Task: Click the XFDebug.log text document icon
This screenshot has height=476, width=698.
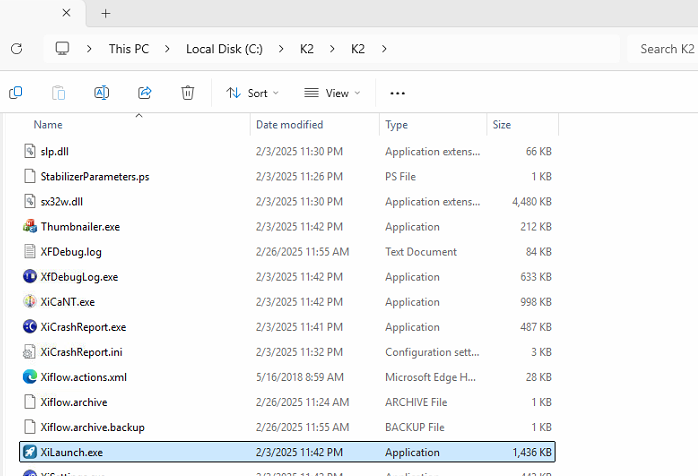Action: coord(29,252)
